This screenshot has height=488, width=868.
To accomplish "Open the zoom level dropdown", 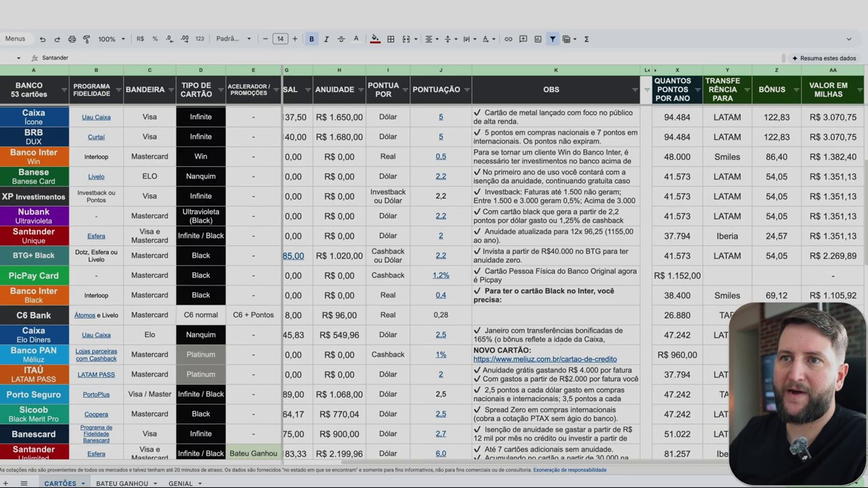I will [112, 39].
